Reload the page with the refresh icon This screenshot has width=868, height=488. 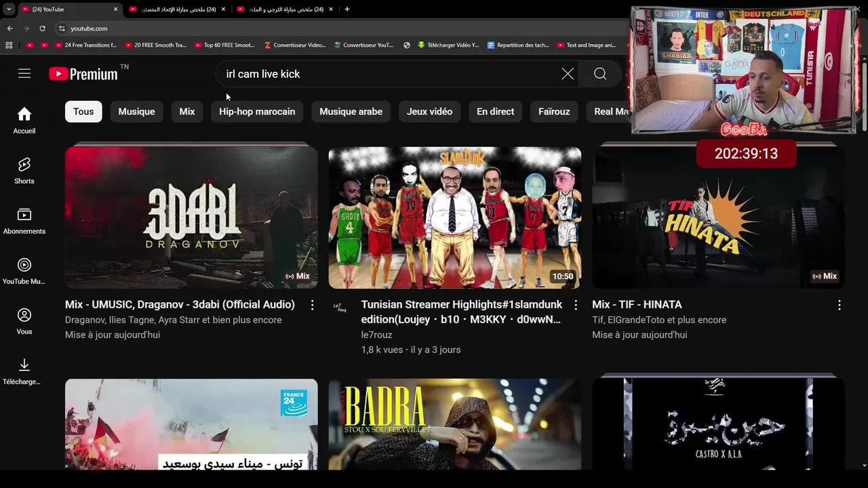42,28
